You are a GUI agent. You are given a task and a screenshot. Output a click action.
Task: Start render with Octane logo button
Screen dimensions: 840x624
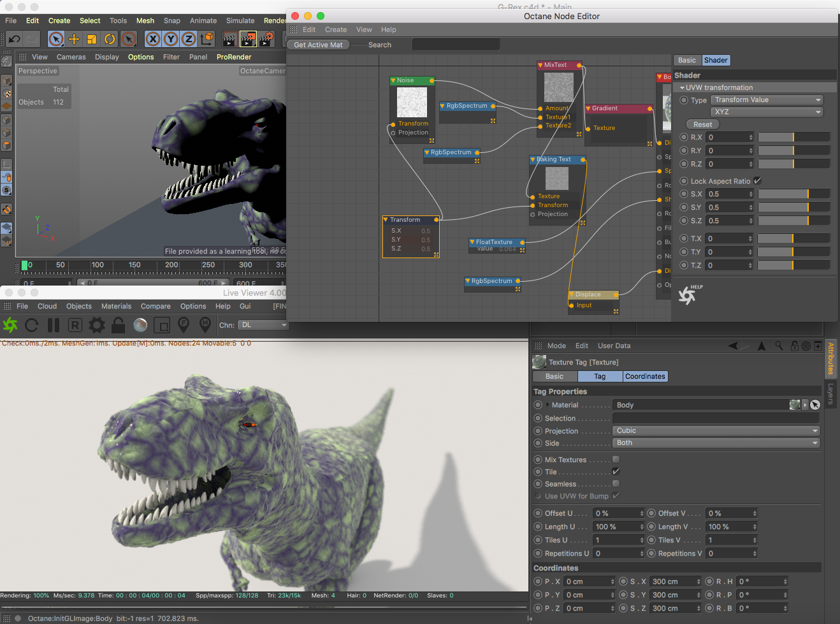click(10, 326)
